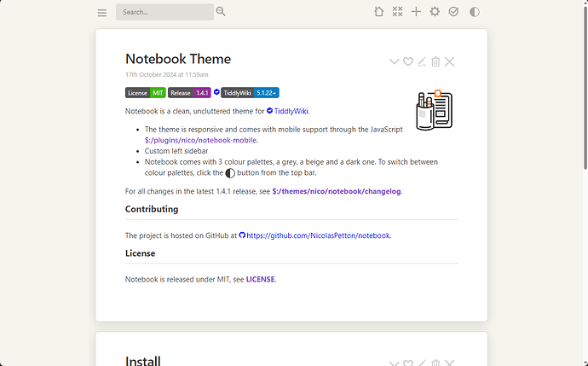Click the Install tiddler title
The height and width of the screenshot is (366, 588).
[143, 361]
